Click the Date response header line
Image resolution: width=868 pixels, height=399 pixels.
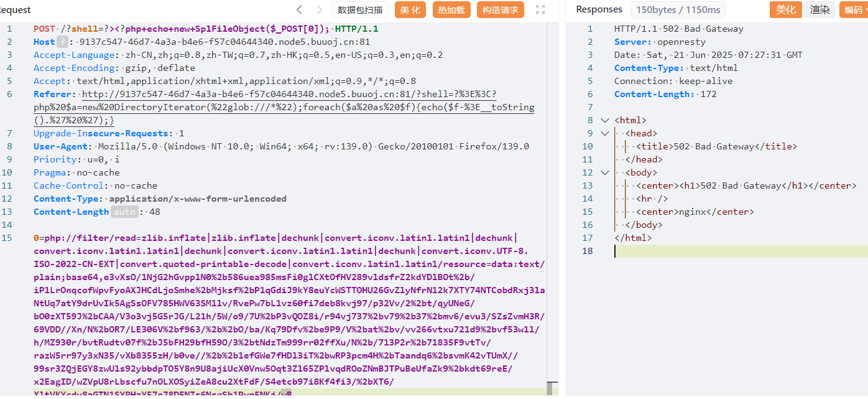click(708, 55)
